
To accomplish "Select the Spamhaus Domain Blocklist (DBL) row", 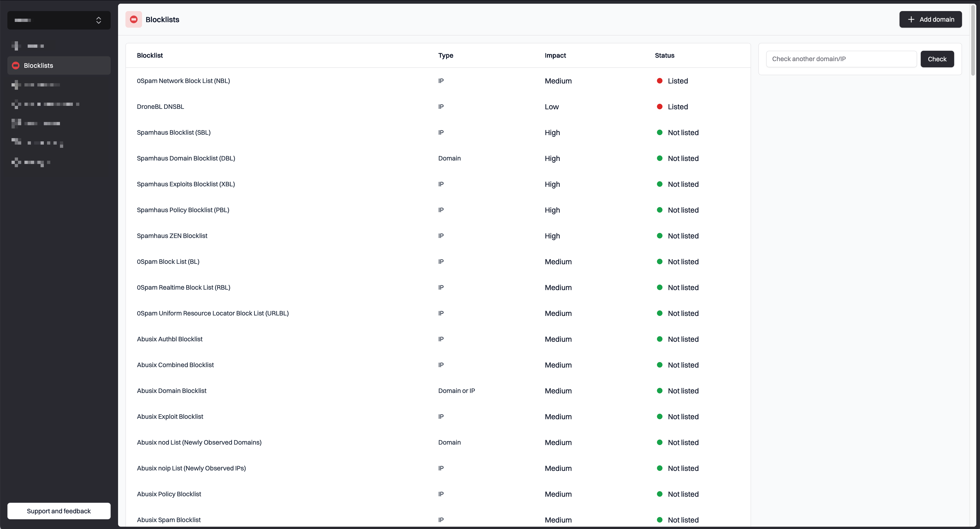I will (x=186, y=158).
